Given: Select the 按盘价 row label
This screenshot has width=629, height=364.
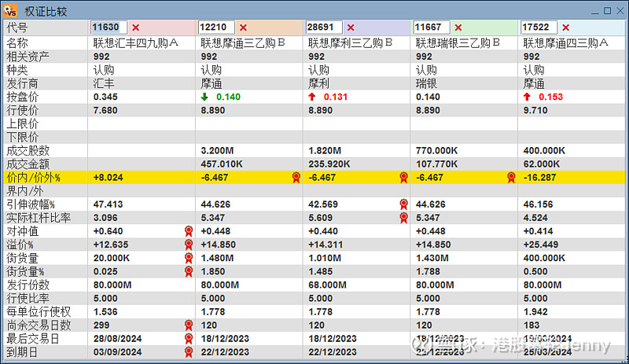Looking at the screenshot, I should (x=23, y=97).
